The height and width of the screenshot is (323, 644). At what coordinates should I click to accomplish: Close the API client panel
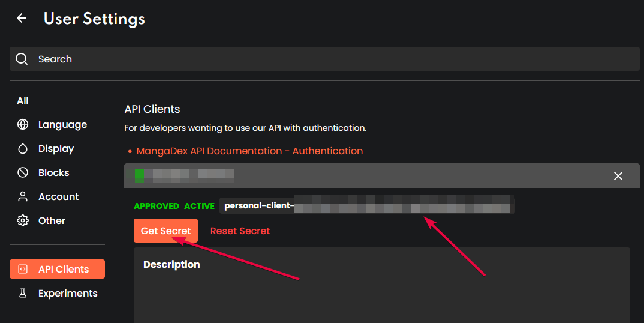(x=618, y=176)
